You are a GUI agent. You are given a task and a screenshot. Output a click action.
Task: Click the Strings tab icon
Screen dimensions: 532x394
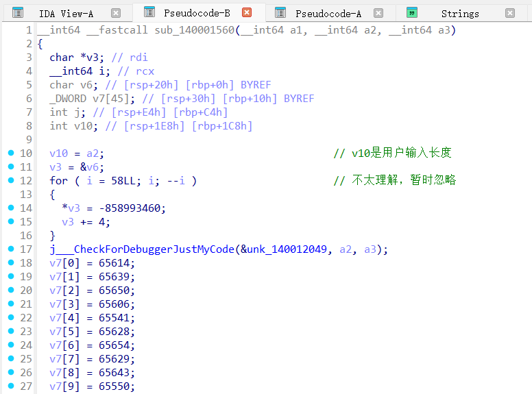[412, 13]
